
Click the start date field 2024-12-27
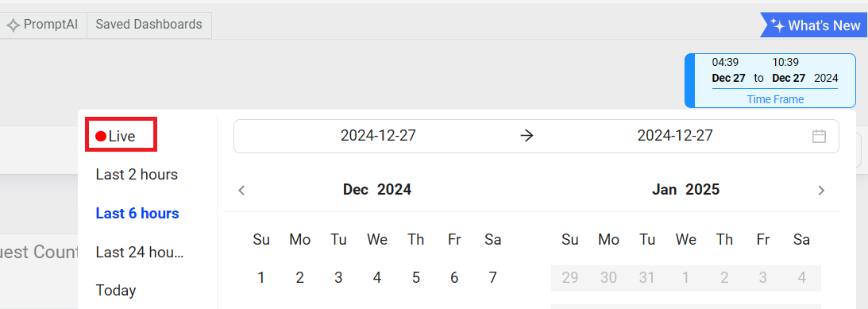click(378, 135)
